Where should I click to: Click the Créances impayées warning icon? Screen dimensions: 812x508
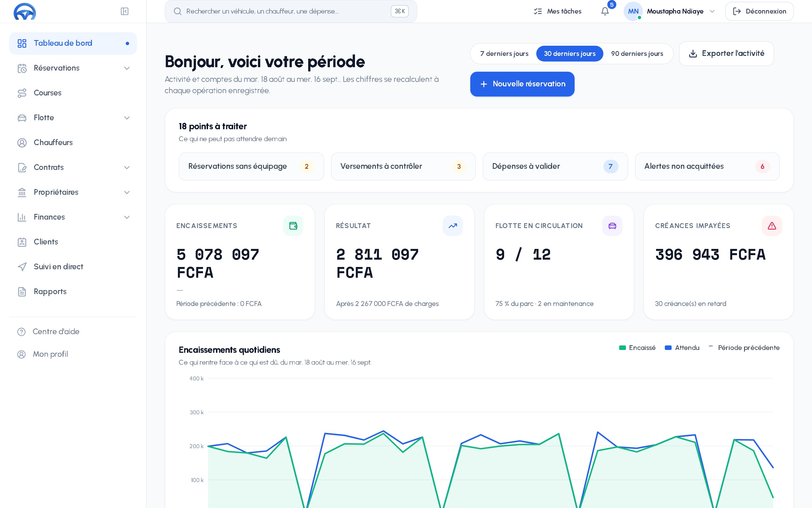(772, 226)
